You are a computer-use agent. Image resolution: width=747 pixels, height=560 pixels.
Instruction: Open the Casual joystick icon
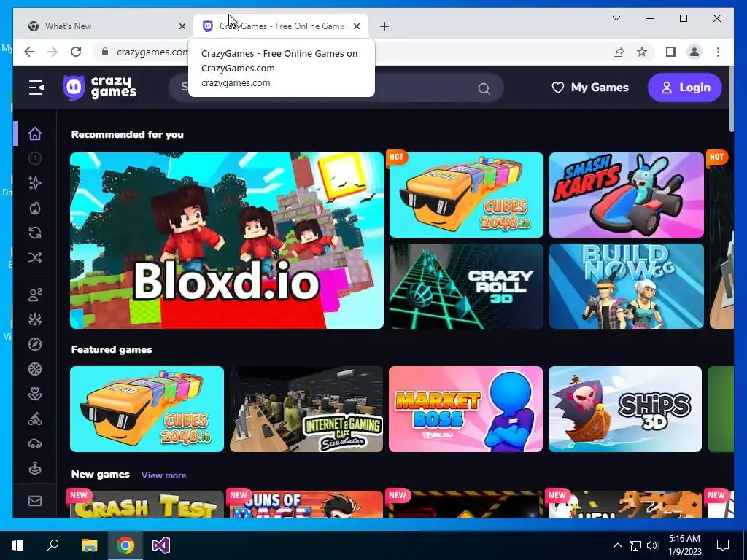click(x=35, y=469)
